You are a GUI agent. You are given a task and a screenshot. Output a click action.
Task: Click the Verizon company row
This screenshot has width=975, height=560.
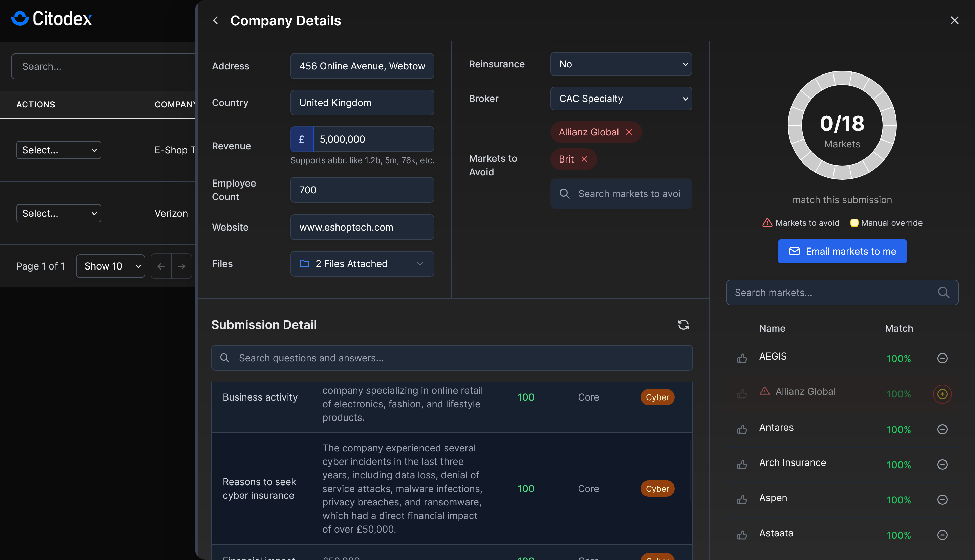(x=97, y=213)
